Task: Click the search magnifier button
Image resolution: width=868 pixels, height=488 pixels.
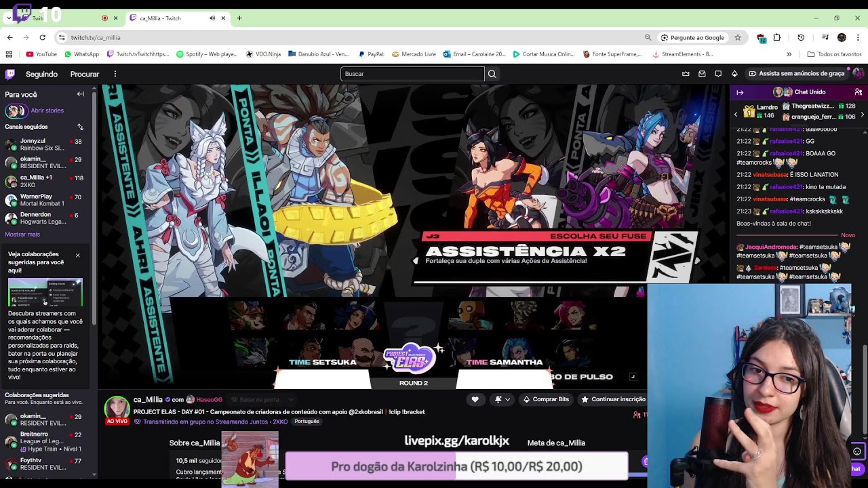Action: point(492,74)
